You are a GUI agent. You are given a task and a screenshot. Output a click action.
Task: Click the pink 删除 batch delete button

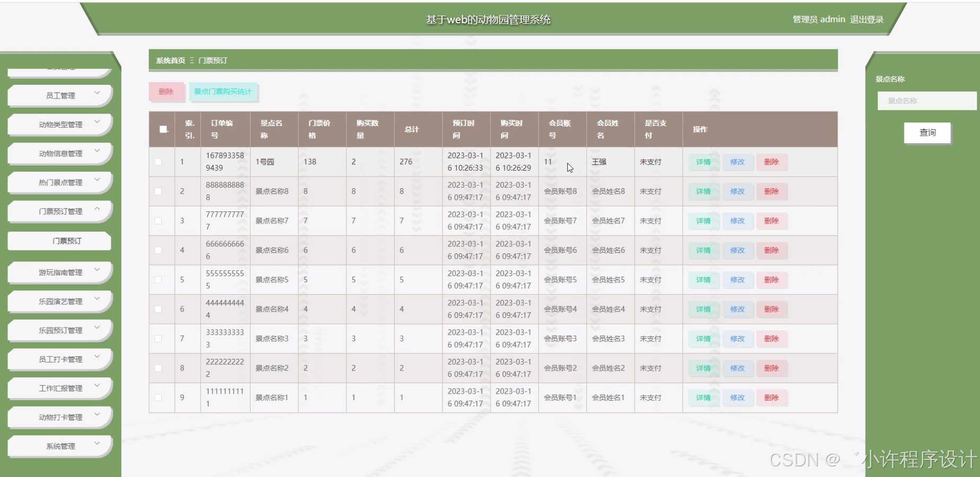coord(166,92)
